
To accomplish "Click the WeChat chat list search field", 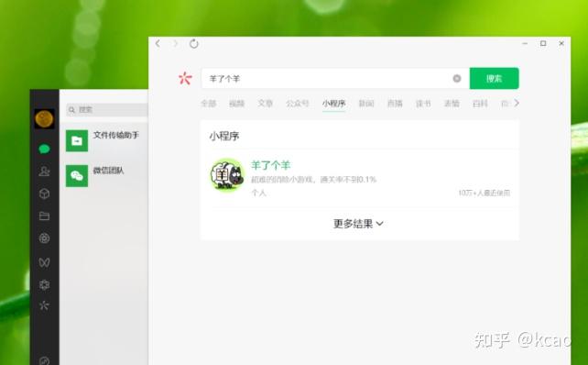I will tap(107, 110).
